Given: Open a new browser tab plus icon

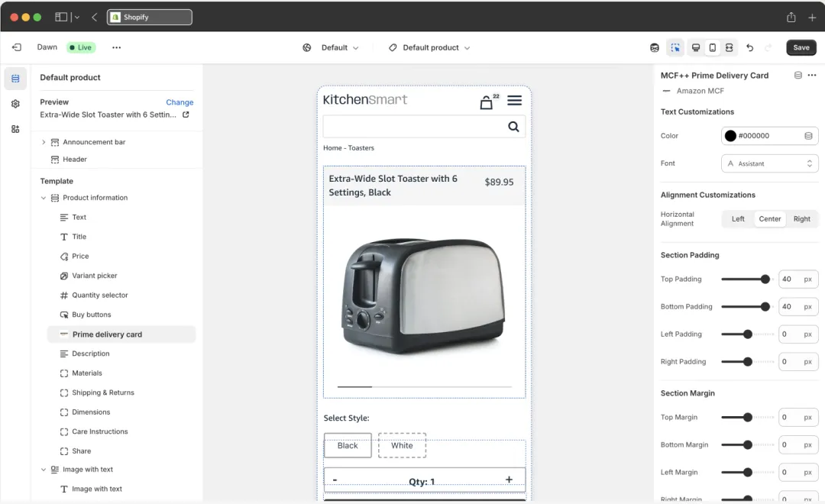Looking at the screenshot, I should pyautogui.click(x=812, y=18).
